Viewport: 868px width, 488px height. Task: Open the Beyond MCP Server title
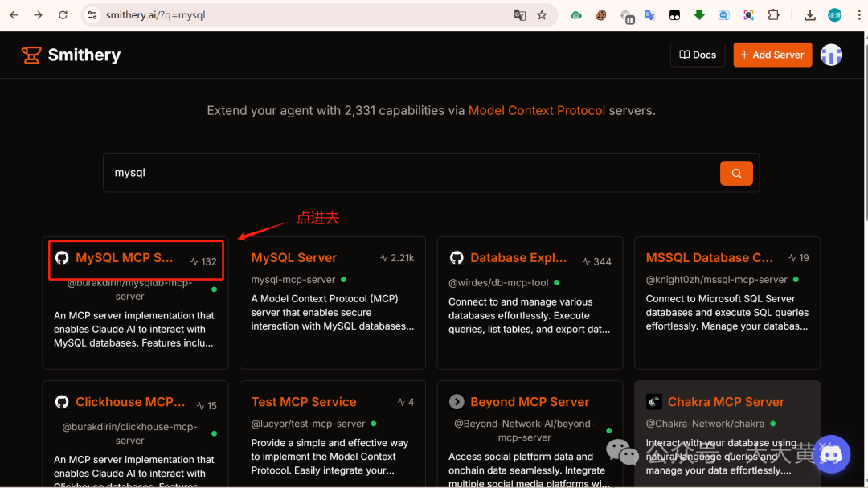click(530, 402)
